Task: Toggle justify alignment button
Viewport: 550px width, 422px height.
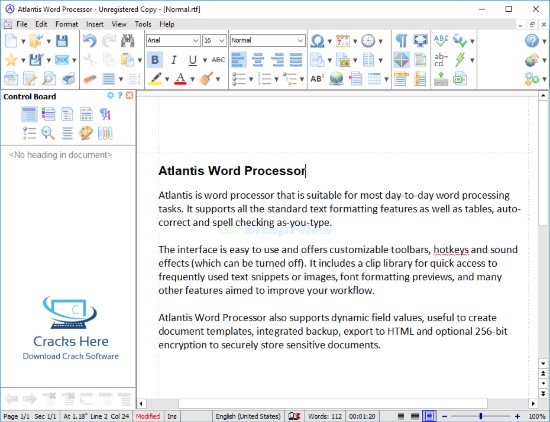Action: point(296,60)
